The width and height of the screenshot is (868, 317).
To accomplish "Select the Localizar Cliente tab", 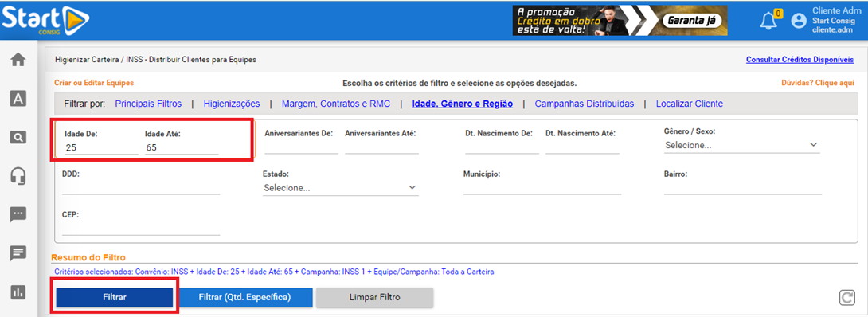I will click(x=689, y=104).
